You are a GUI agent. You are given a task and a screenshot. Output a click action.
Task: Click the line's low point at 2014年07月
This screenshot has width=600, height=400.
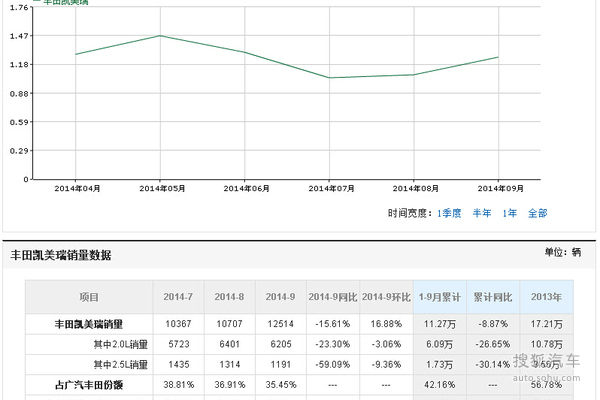330,78
